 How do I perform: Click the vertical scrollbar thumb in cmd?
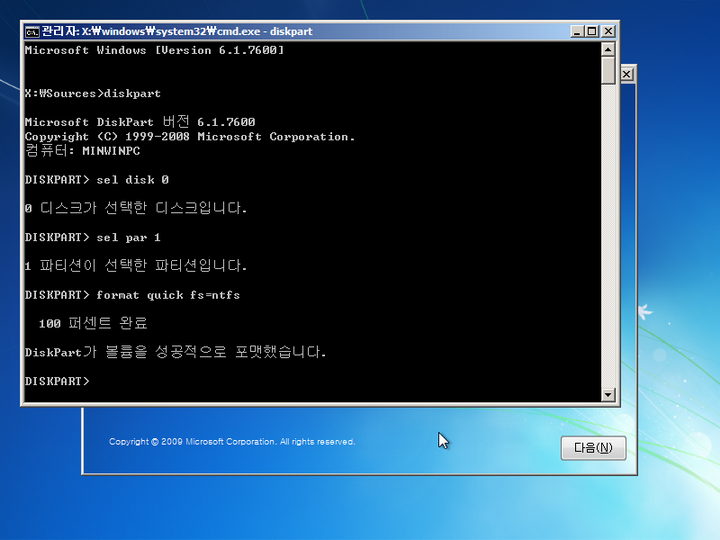[x=608, y=70]
